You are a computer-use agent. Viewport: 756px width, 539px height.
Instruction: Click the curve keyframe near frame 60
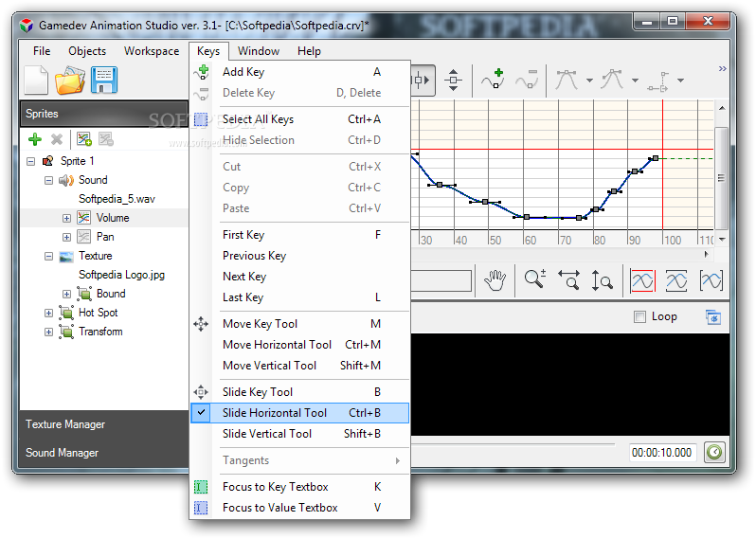click(x=527, y=218)
